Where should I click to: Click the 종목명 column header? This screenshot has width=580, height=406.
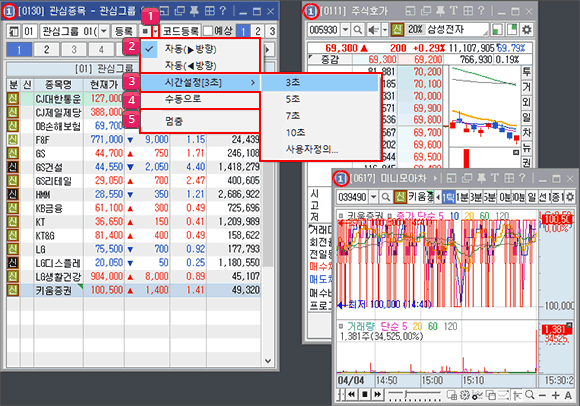coord(58,85)
